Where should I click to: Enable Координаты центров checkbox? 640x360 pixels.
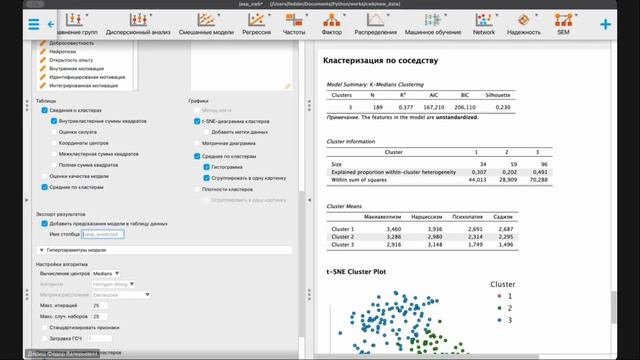tap(54, 143)
